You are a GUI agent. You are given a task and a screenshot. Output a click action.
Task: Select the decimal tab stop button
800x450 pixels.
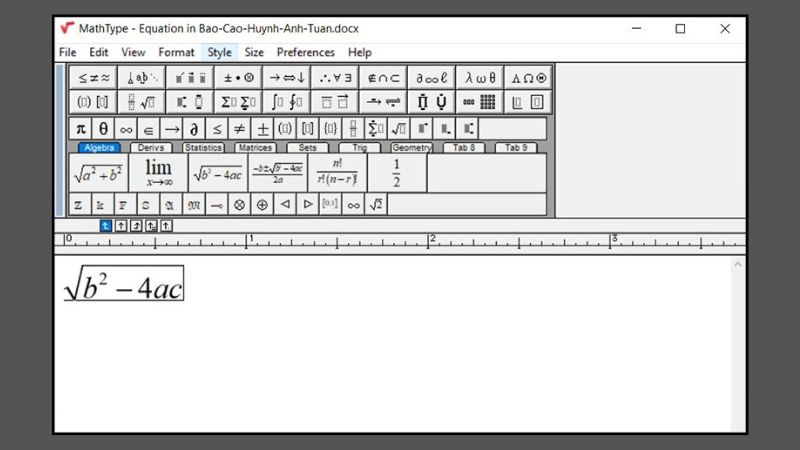tap(166, 225)
